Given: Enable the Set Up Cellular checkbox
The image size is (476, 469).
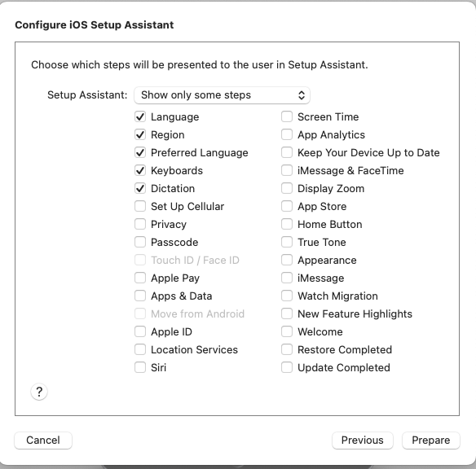Looking at the screenshot, I should click(x=140, y=206).
